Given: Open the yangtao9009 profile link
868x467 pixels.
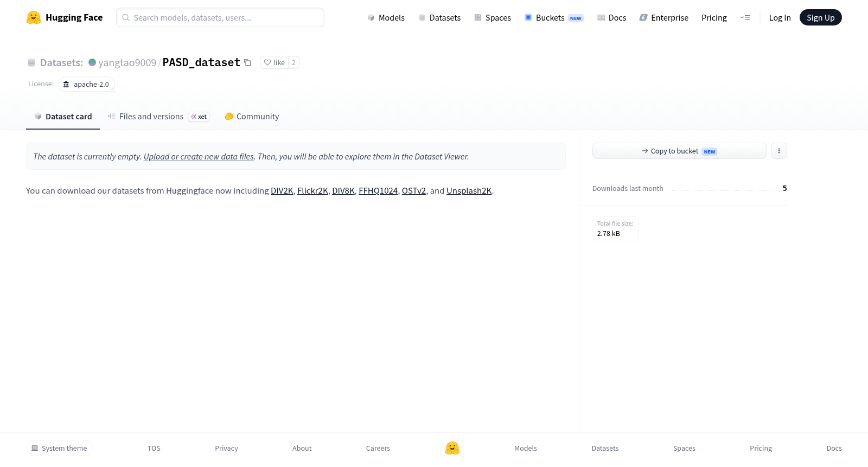Looking at the screenshot, I should tap(127, 62).
